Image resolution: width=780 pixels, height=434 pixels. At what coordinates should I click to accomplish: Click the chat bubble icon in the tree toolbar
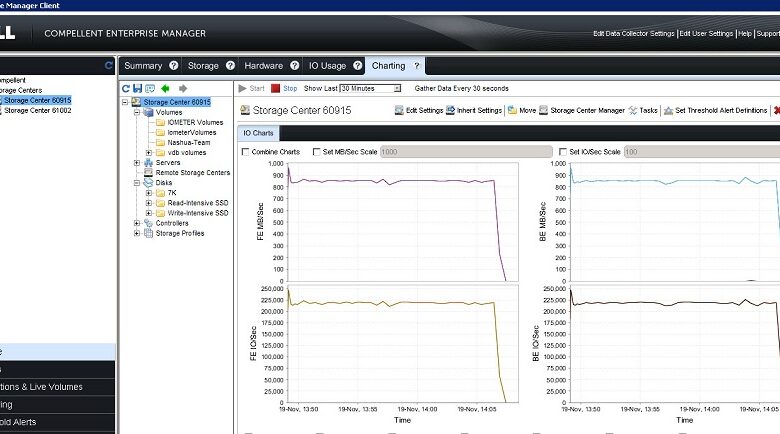point(150,89)
